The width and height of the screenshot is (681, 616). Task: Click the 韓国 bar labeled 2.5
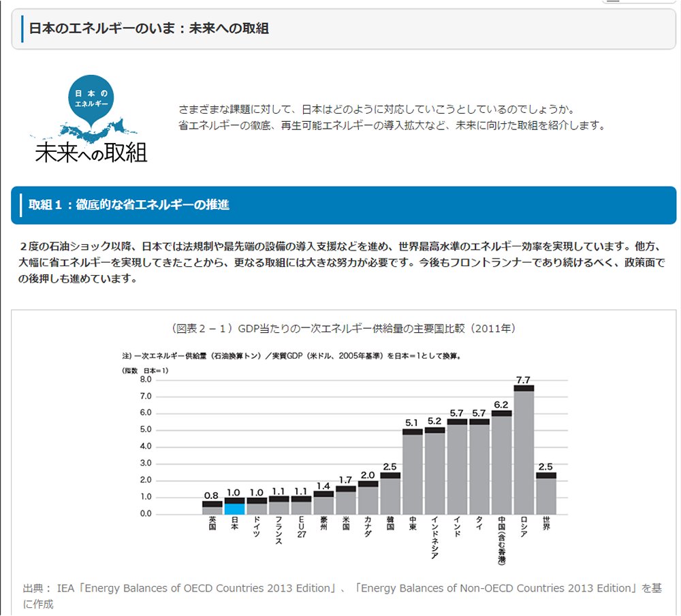click(390, 493)
